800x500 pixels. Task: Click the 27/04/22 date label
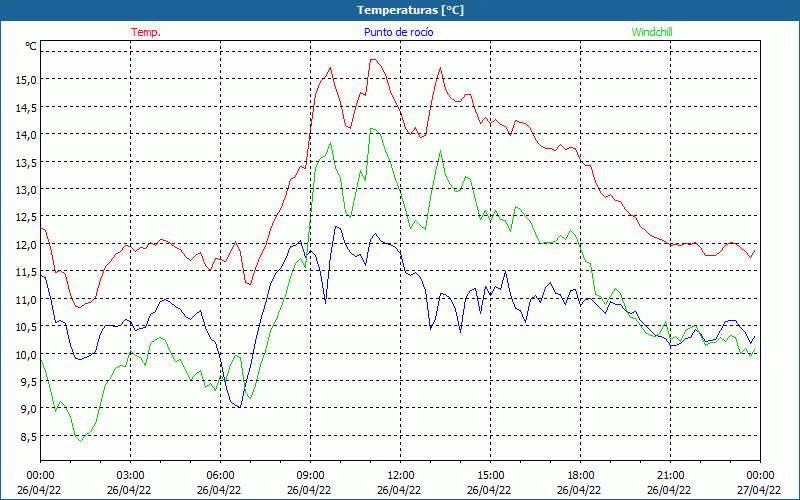point(759,490)
